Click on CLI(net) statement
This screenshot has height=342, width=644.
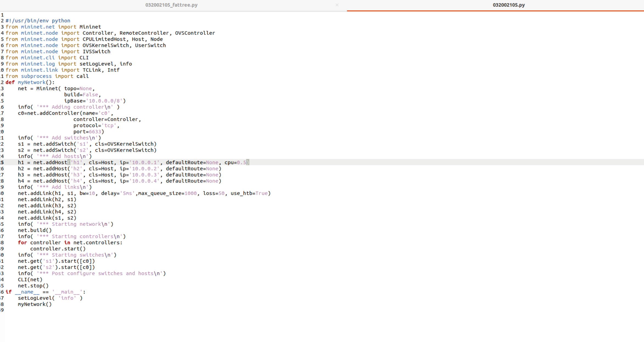(30, 280)
